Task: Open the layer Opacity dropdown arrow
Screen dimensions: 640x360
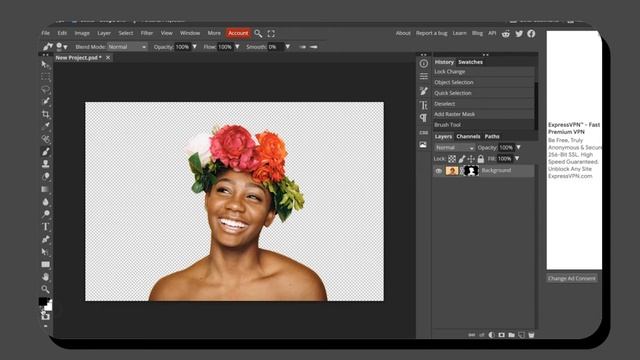Action: coord(518,147)
